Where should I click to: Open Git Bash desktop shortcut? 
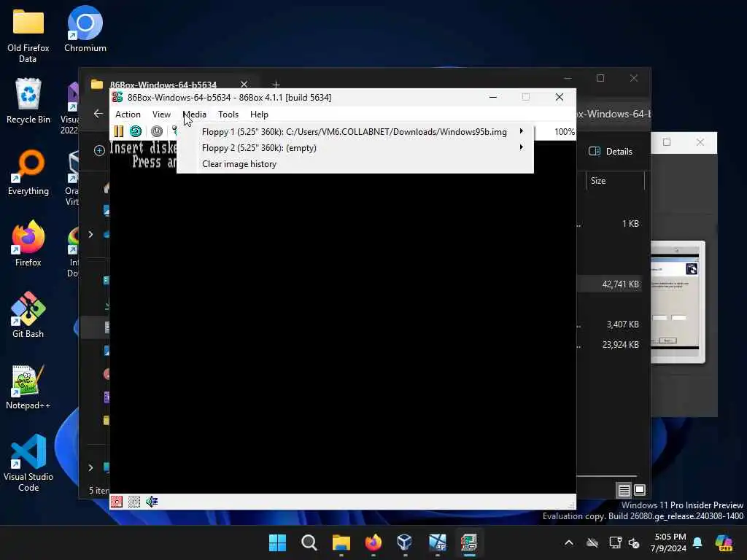(28, 315)
